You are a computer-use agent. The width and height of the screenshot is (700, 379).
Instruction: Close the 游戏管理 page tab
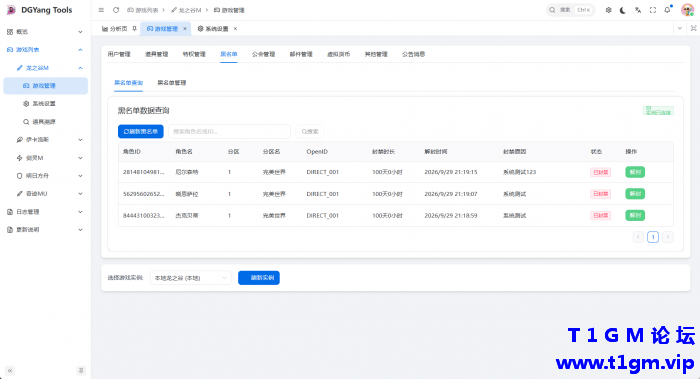tap(185, 29)
